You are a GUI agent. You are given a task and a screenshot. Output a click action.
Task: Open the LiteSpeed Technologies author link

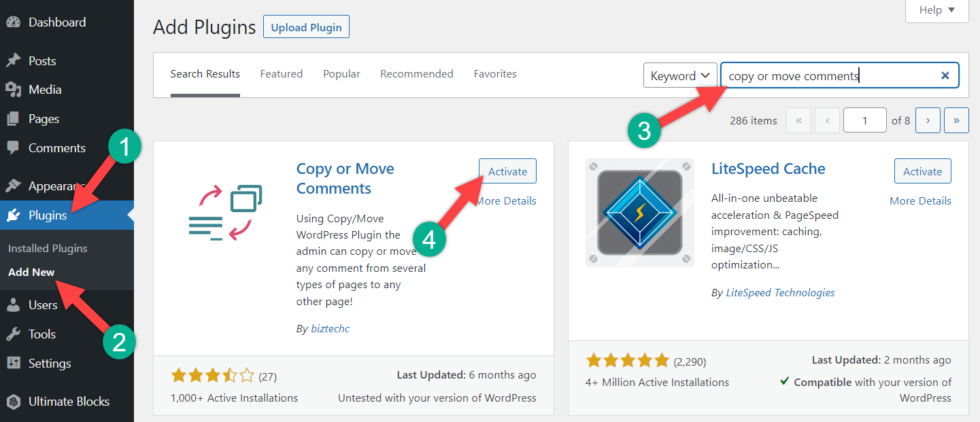(781, 292)
